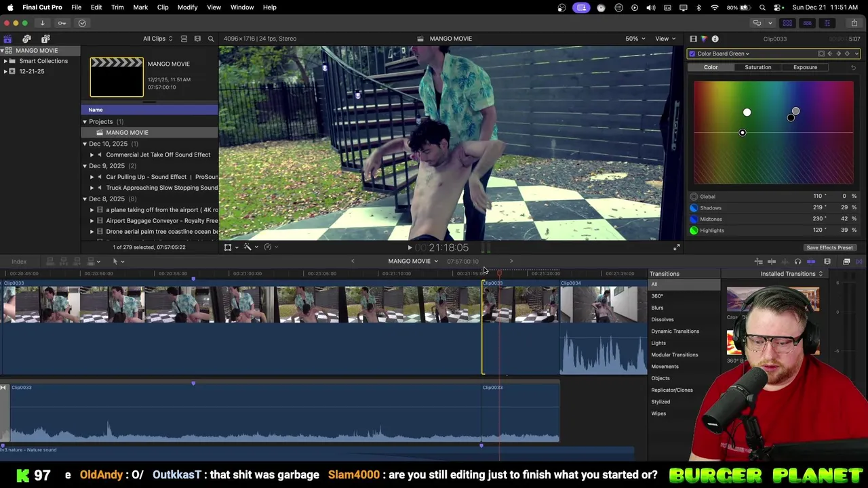Open the All Clips filter dropdown

[157, 39]
